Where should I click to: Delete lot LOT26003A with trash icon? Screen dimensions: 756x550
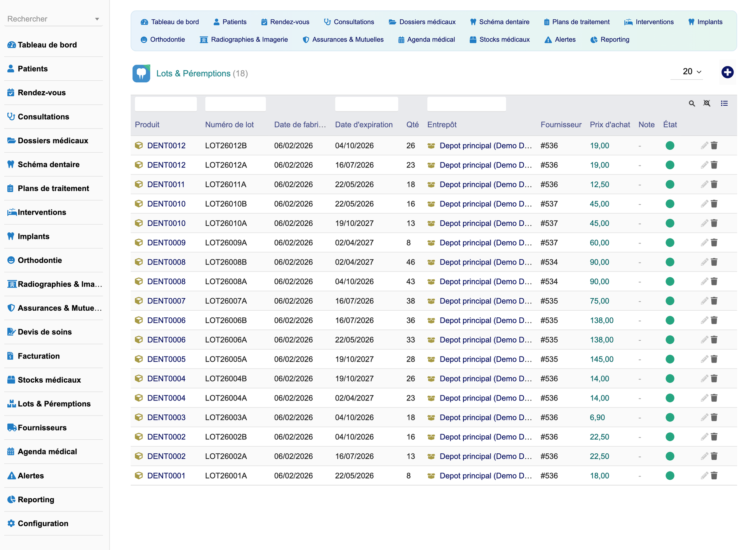[714, 418]
